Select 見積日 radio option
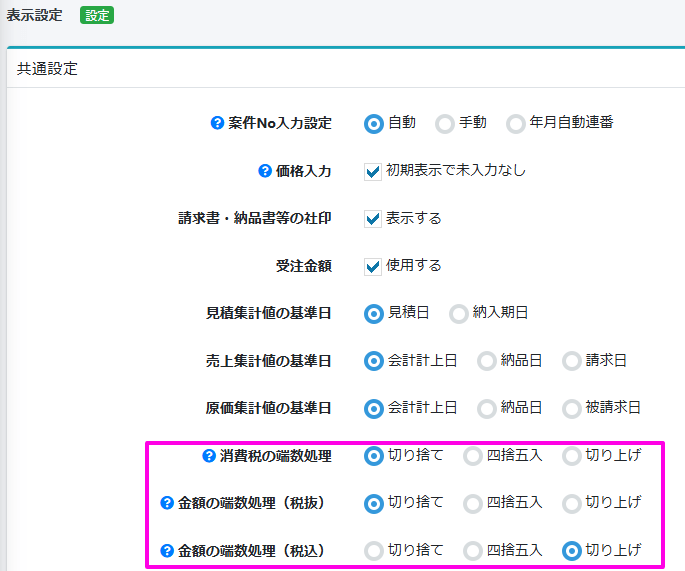The width and height of the screenshot is (685, 571). tap(374, 314)
